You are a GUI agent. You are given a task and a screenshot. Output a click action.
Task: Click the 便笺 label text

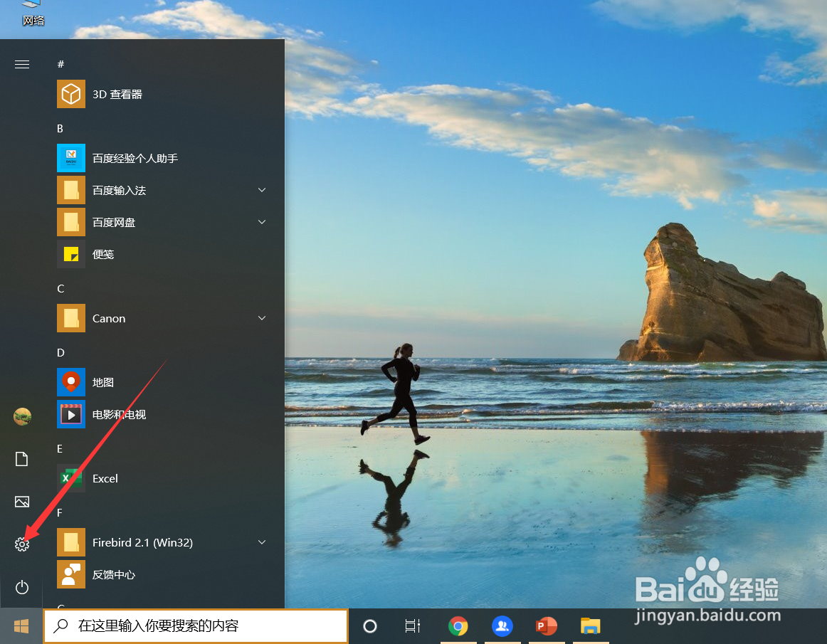click(103, 254)
